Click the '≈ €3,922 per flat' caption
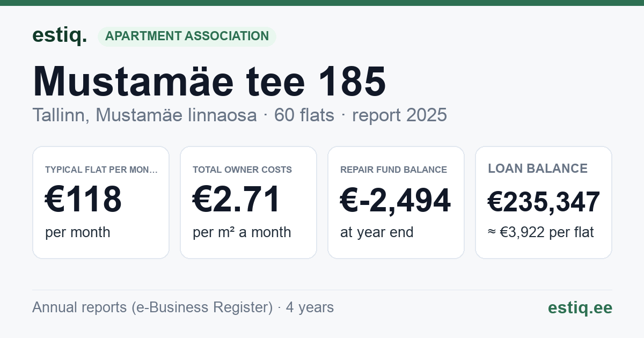Image resolution: width=644 pixels, height=338 pixels. 541,232
